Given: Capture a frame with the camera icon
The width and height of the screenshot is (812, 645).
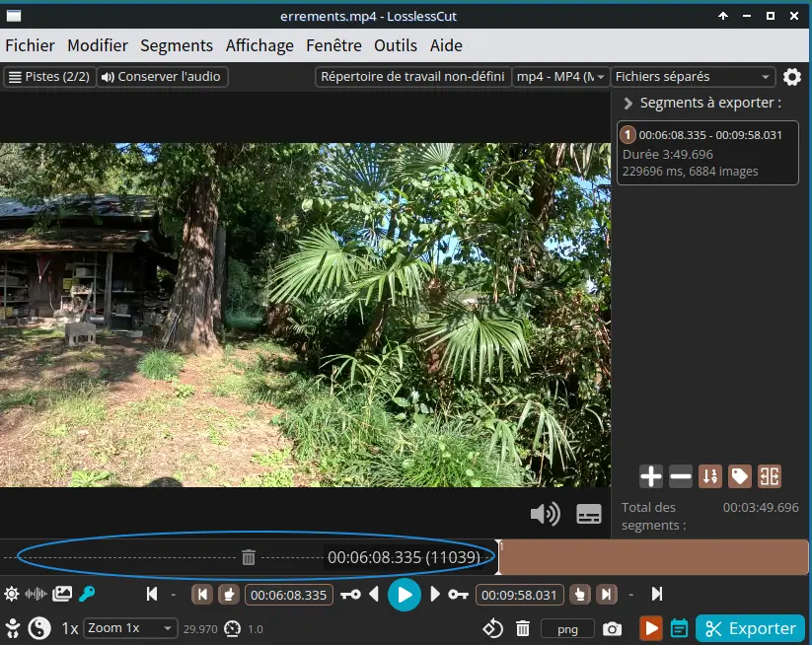Looking at the screenshot, I should tap(613, 628).
